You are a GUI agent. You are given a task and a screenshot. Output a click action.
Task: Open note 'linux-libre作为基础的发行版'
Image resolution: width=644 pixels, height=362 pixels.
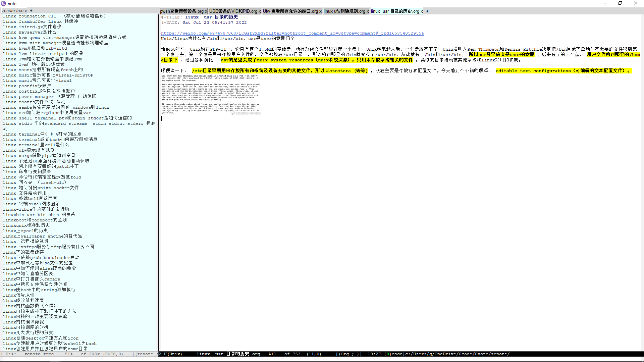coord(36,209)
